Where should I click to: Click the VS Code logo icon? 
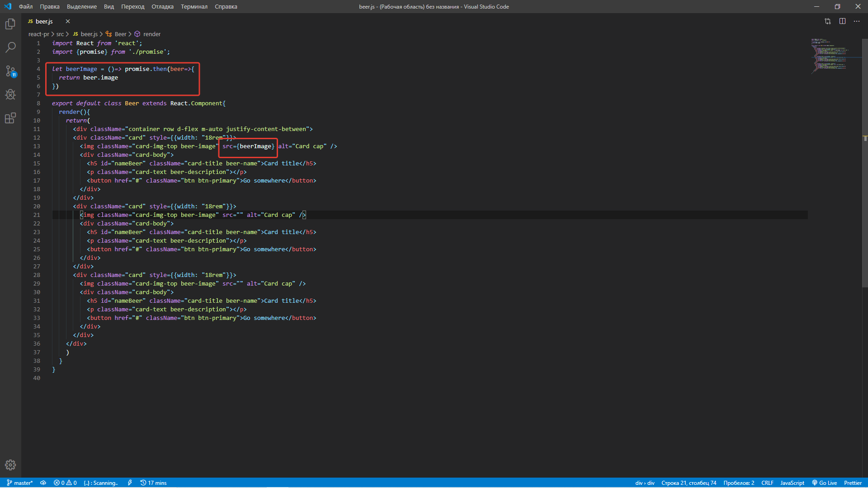click(8, 6)
